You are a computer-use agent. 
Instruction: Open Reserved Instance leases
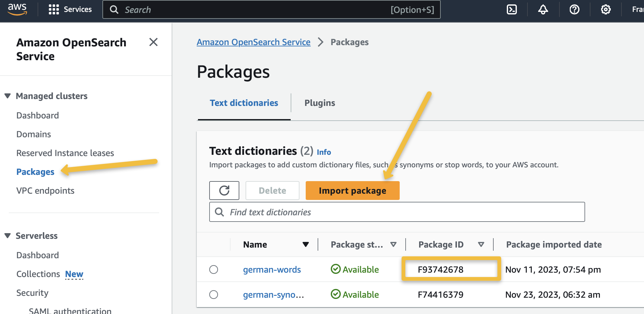65,153
